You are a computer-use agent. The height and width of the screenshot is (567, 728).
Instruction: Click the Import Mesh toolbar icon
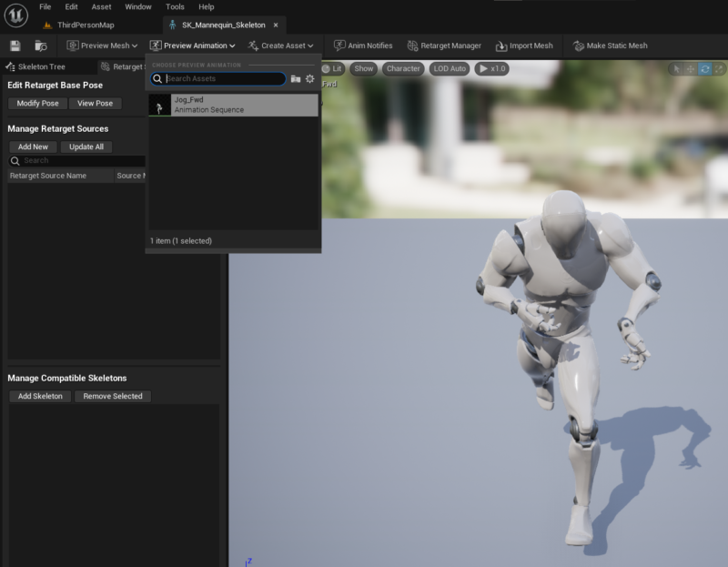tap(521, 45)
